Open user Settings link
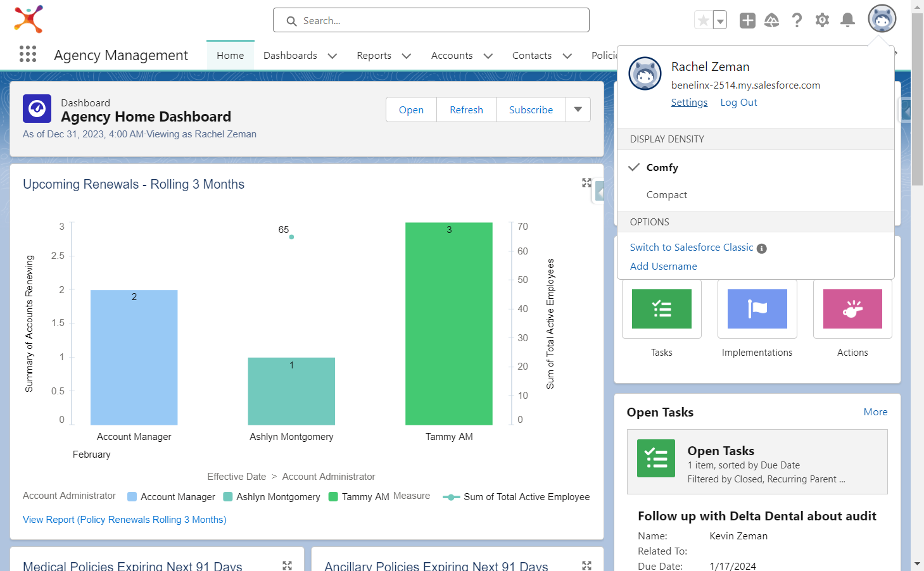This screenshot has width=924, height=571. pyautogui.click(x=690, y=103)
